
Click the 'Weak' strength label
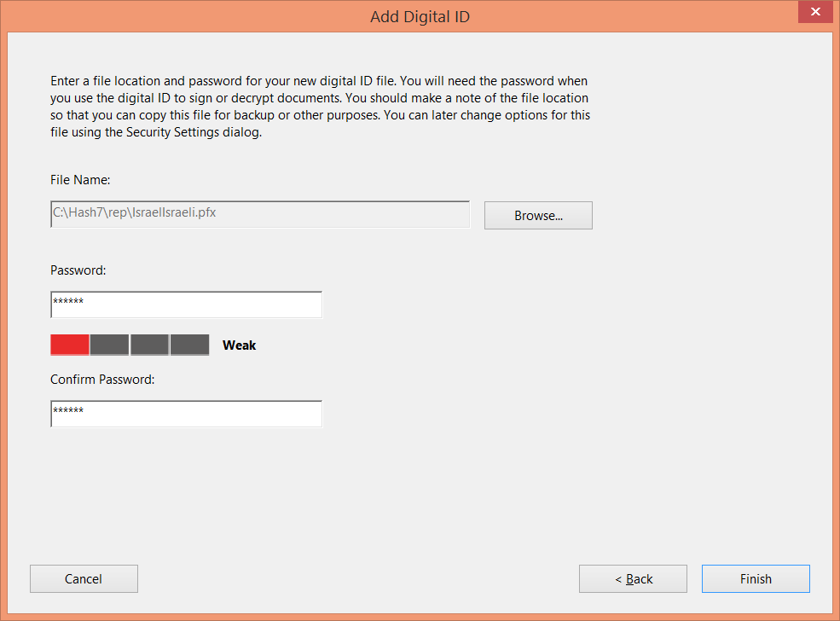[x=239, y=345]
